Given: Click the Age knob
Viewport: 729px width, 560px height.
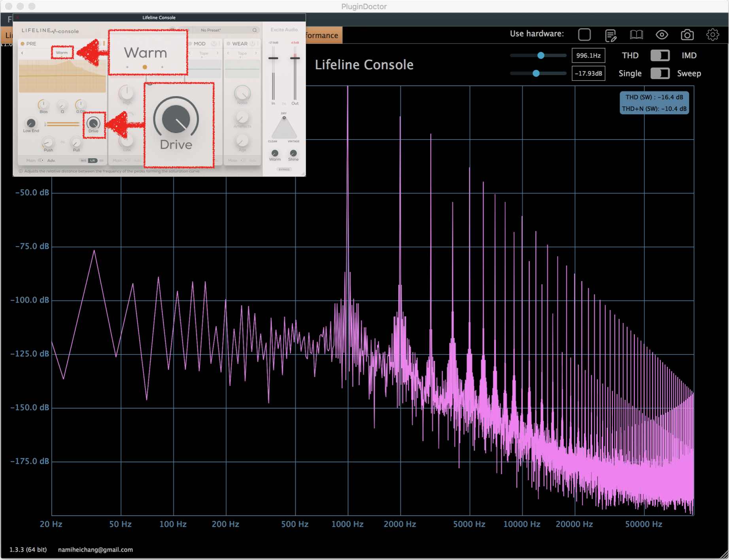Looking at the screenshot, I should [x=242, y=140].
